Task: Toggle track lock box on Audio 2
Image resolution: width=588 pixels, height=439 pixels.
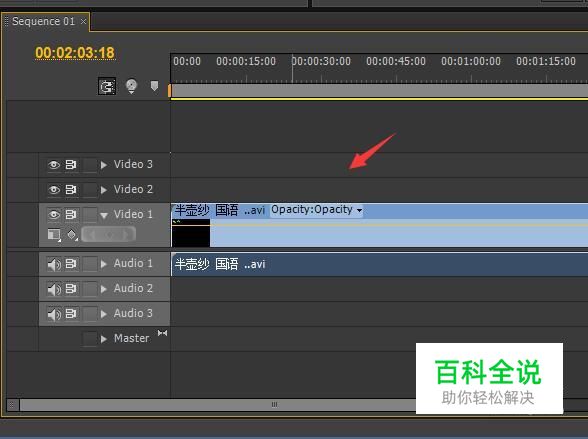Action: [90, 289]
